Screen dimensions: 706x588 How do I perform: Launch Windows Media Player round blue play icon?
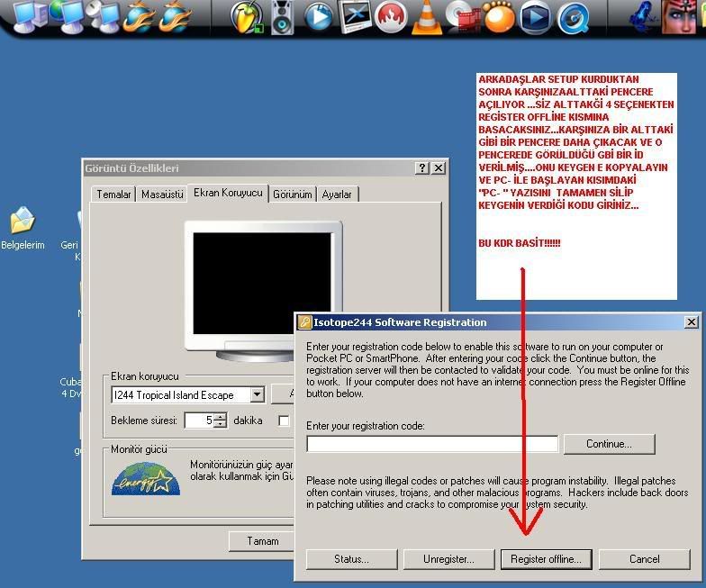click(319, 17)
